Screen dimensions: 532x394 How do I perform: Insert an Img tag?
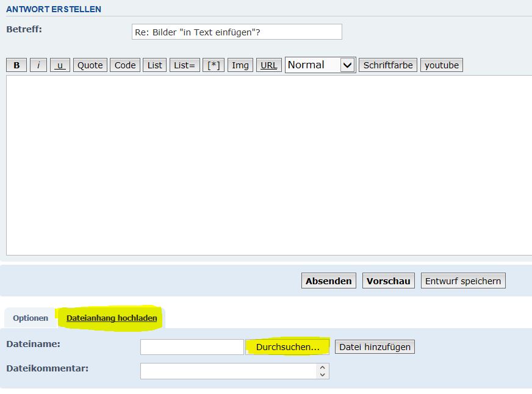[240, 65]
